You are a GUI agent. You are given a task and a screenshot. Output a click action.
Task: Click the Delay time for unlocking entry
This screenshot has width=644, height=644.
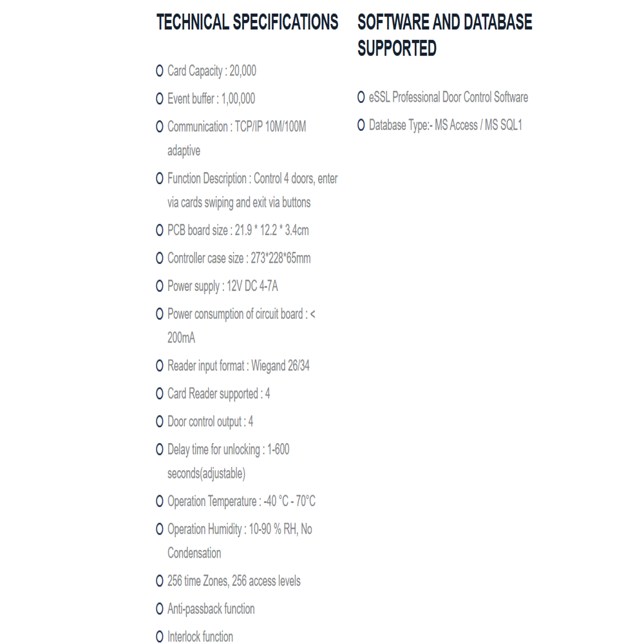[229, 462]
